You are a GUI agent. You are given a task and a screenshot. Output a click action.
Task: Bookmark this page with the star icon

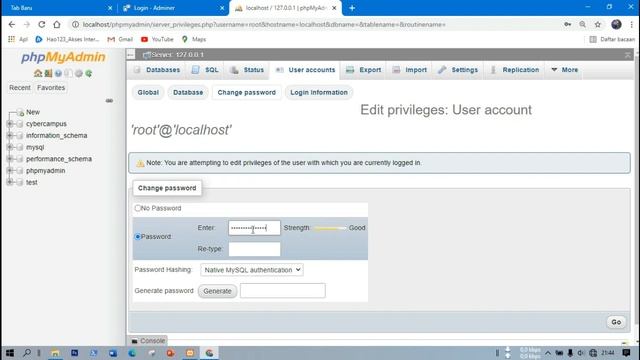point(598,24)
